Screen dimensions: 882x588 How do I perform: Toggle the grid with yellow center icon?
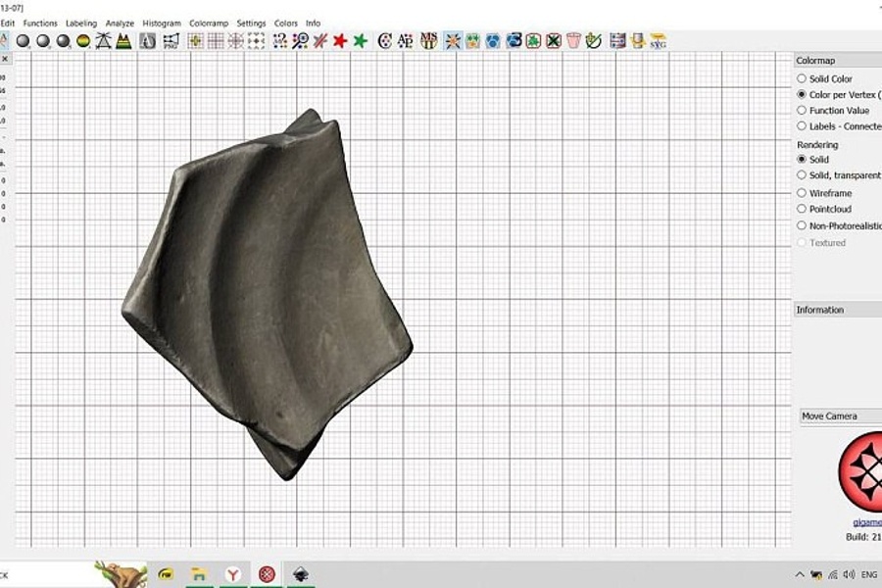pyautogui.click(x=195, y=41)
